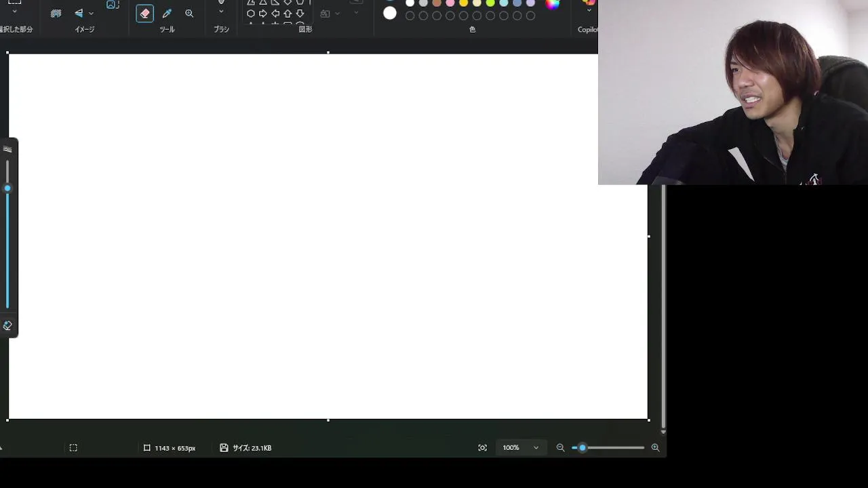The height and width of the screenshot is (488, 868).
Task: Click the Flip image icon
Action: [79, 14]
